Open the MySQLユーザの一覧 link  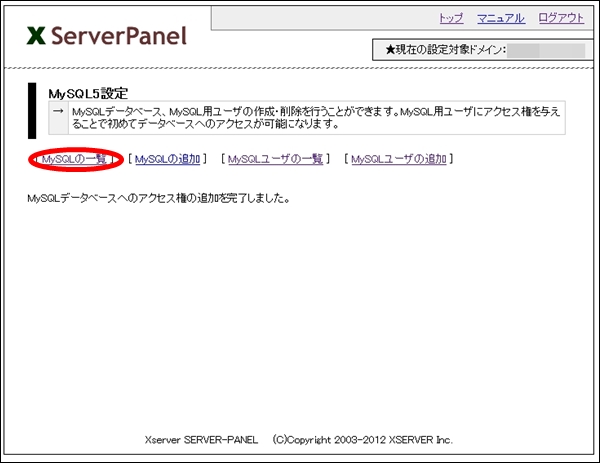[276, 159]
